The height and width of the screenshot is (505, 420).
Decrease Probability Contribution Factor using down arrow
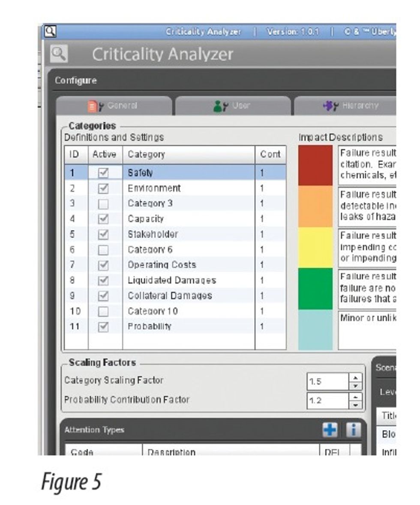pyautogui.click(x=355, y=404)
